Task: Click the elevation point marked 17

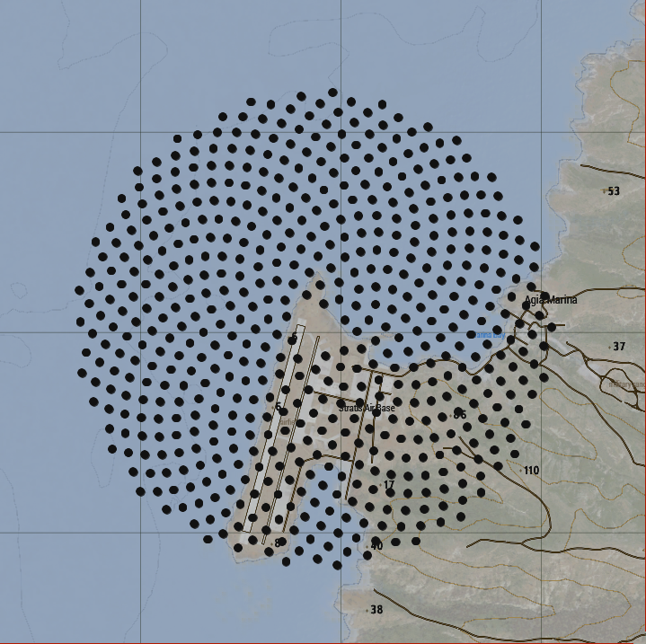Action: 389,485
